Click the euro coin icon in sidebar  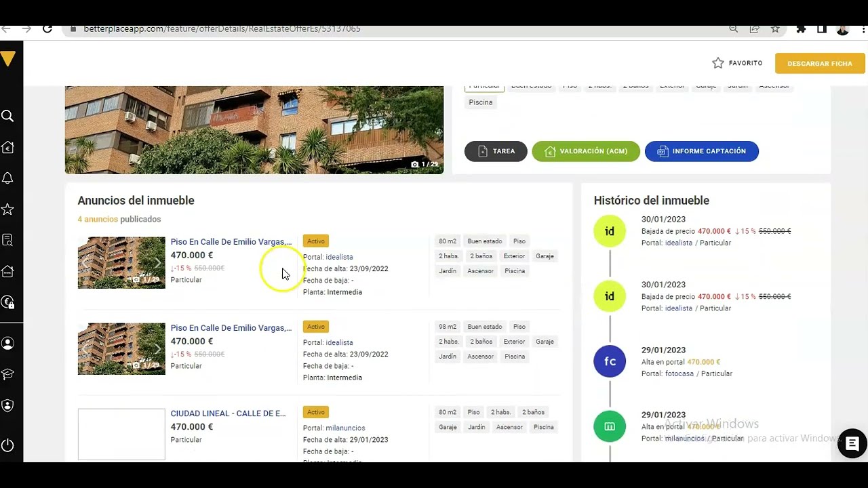point(7,302)
